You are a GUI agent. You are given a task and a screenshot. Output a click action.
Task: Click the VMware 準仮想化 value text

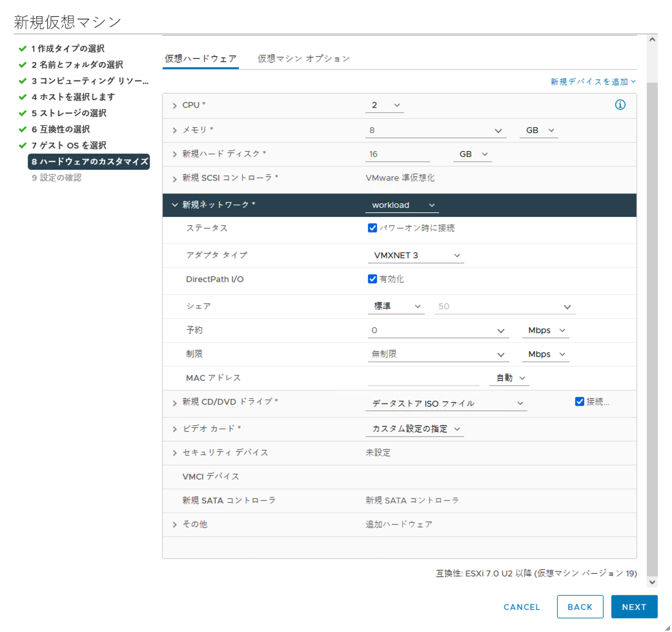click(400, 178)
